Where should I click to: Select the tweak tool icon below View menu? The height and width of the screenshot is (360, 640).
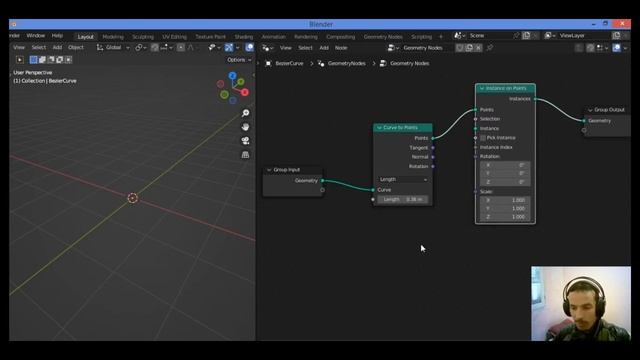tap(20, 60)
